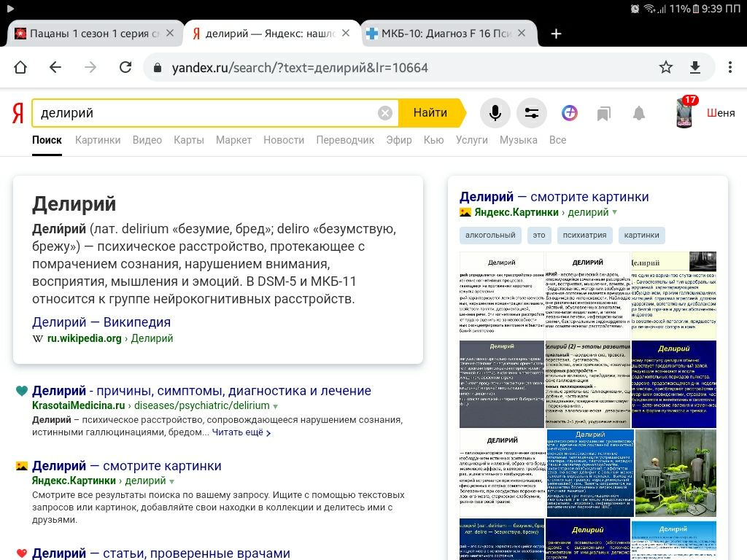Click the Найти search button
This screenshot has width=747, height=560.
(430, 113)
